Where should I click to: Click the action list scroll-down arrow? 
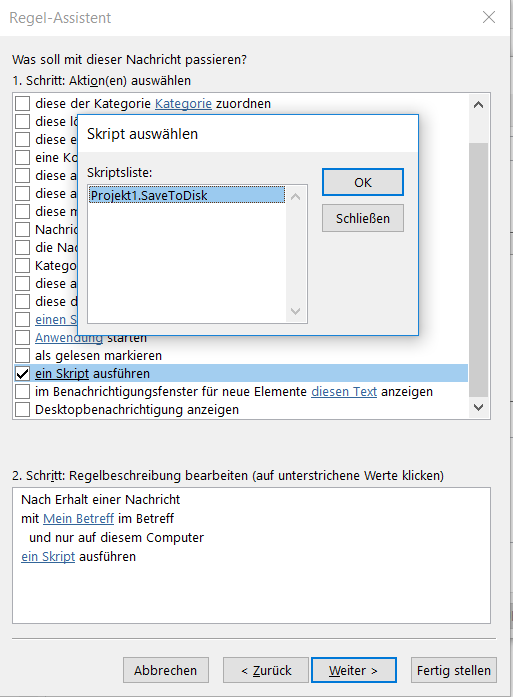(478, 407)
